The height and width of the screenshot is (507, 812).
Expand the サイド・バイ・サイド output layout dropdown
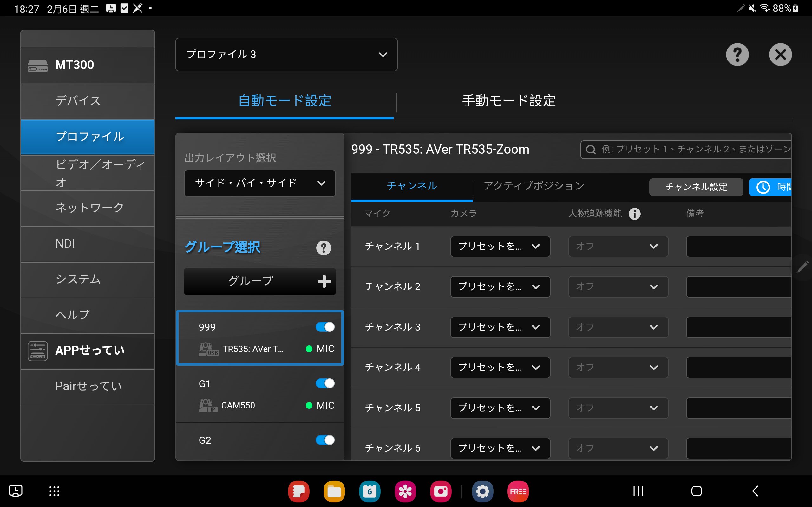[260, 183]
